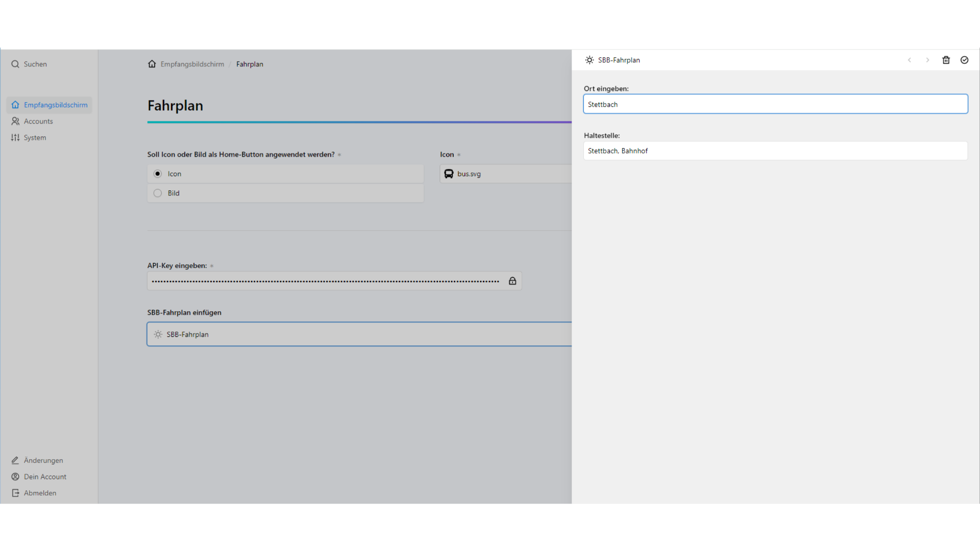The image size is (980, 551).
Task: Confirm changes with the checkmark icon
Action: (965, 60)
